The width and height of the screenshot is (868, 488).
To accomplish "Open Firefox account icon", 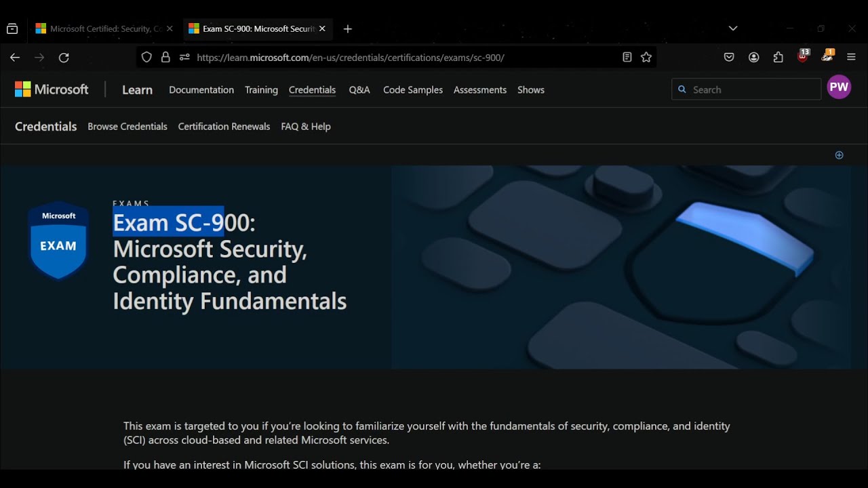I will pos(753,58).
